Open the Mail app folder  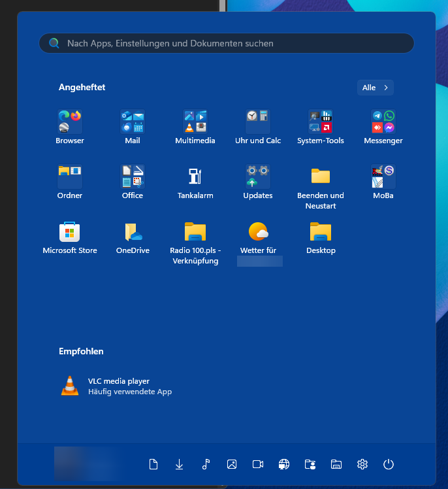133,122
